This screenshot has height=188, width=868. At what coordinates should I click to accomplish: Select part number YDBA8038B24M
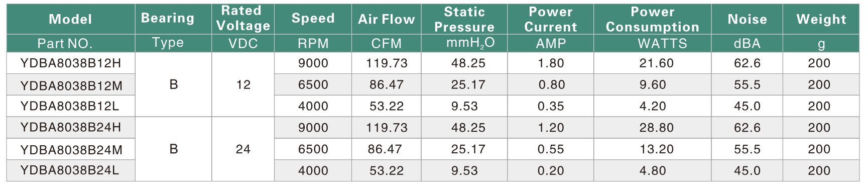[71, 149]
